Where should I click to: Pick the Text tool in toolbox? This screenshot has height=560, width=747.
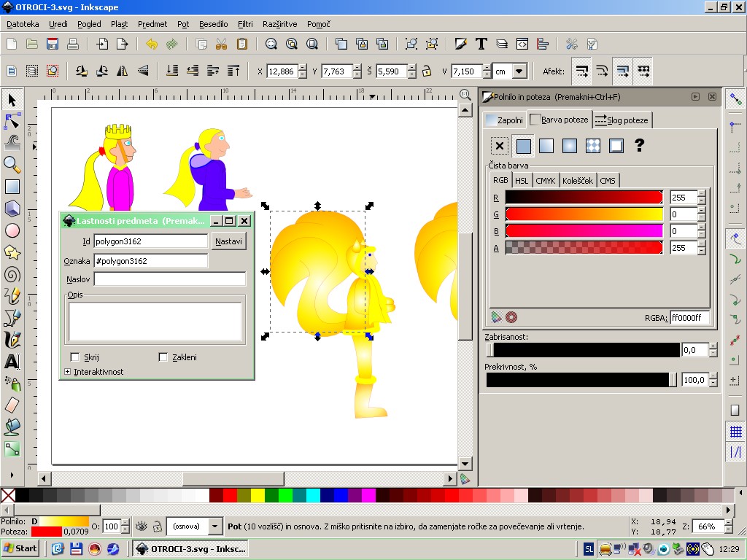click(x=12, y=362)
